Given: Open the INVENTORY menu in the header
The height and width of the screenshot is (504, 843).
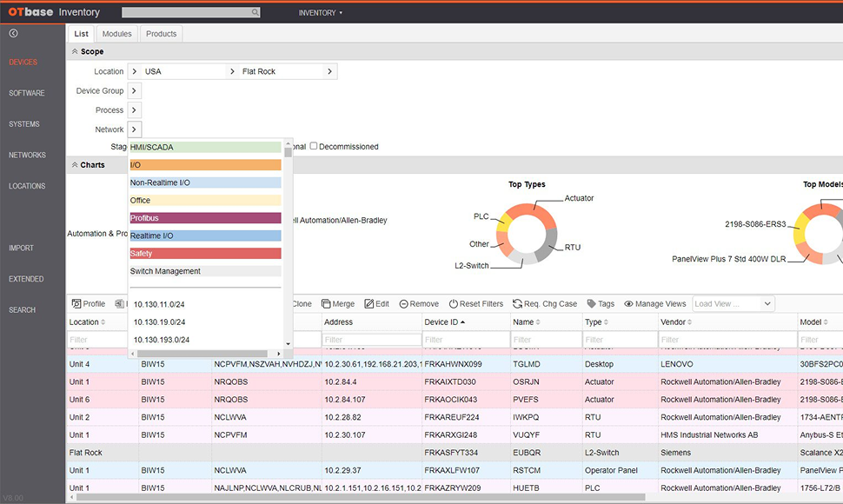Looking at the screenshot, I should click(321, 13).
